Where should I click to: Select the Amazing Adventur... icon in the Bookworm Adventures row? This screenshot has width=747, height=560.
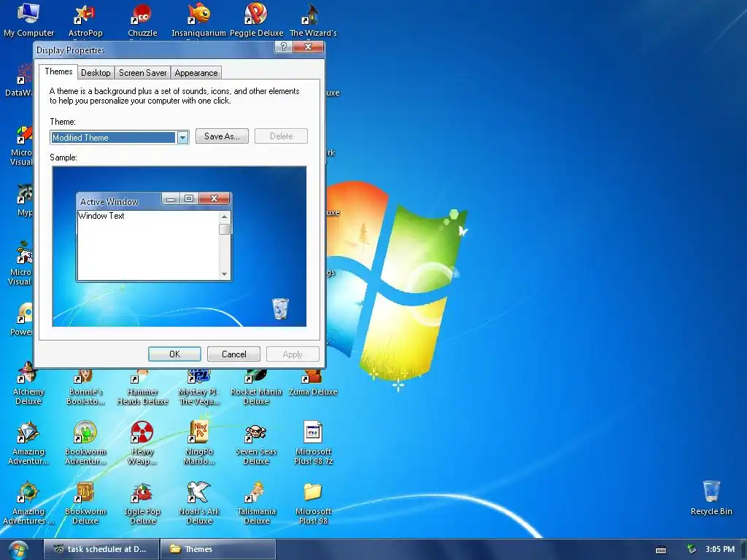click(x=28, y=443)
